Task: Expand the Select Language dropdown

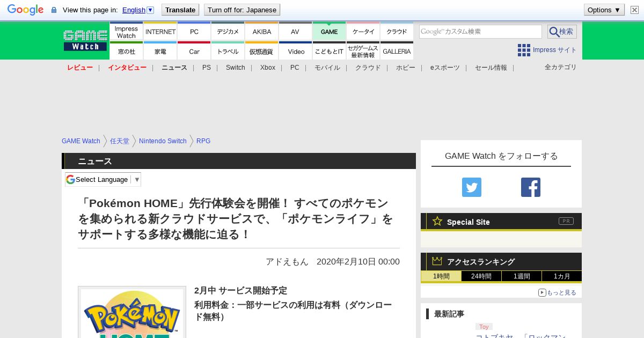Action: pyautogui.click(x=103, y=179)
